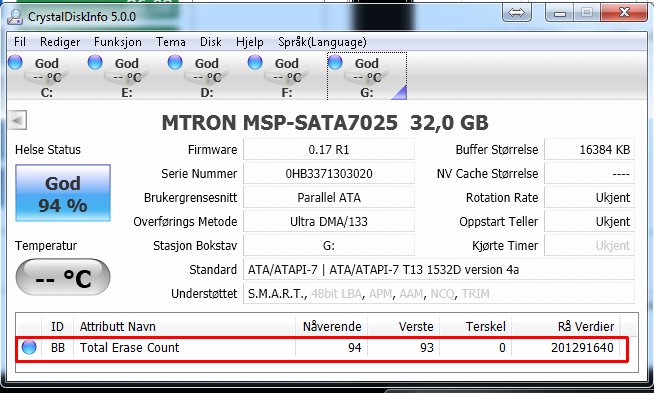Select the Total Erase Count attribute row
The width and height of the screenshot is (654, 393).
coord(322,348)
